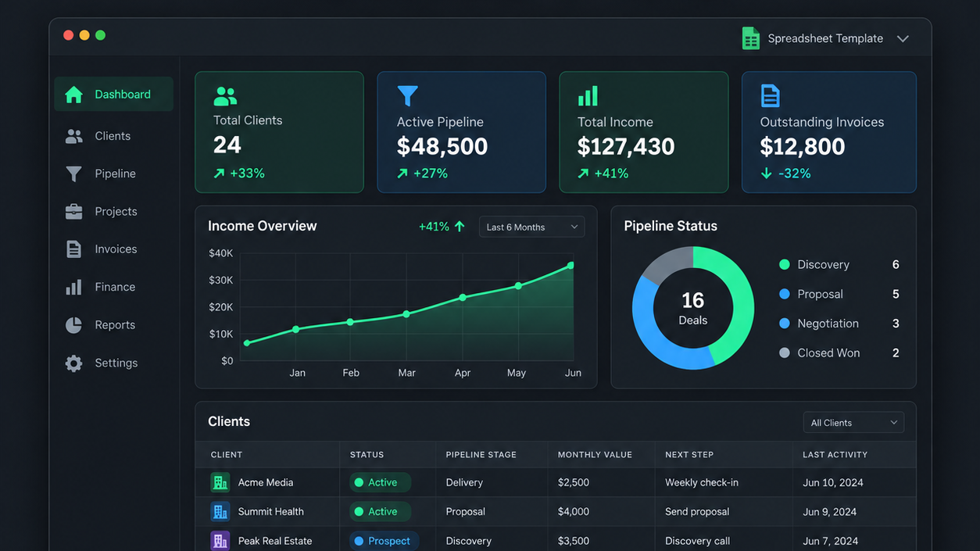This screenshot has height=551, width=980.
Task: Go to the Settings menu item
Action: [114, 363]
